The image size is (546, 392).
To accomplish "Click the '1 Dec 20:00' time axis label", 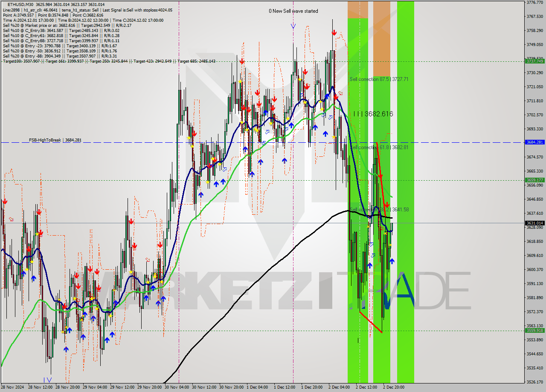I will (x=312, y=387).
